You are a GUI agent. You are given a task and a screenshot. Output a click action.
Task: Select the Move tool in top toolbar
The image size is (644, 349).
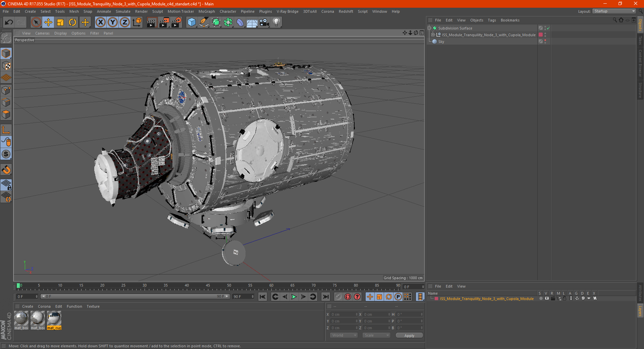tap(48, 22)
